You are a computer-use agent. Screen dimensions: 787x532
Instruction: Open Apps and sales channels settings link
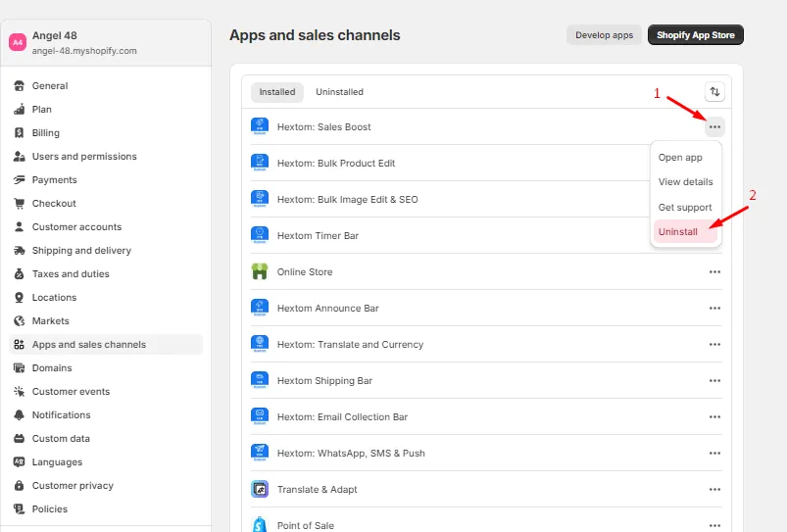106,344
